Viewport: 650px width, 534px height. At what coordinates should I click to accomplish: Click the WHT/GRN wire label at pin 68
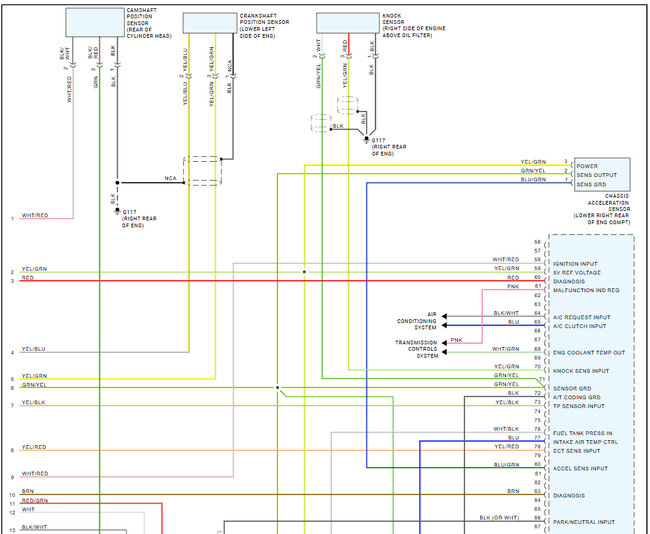coord(505,349)
